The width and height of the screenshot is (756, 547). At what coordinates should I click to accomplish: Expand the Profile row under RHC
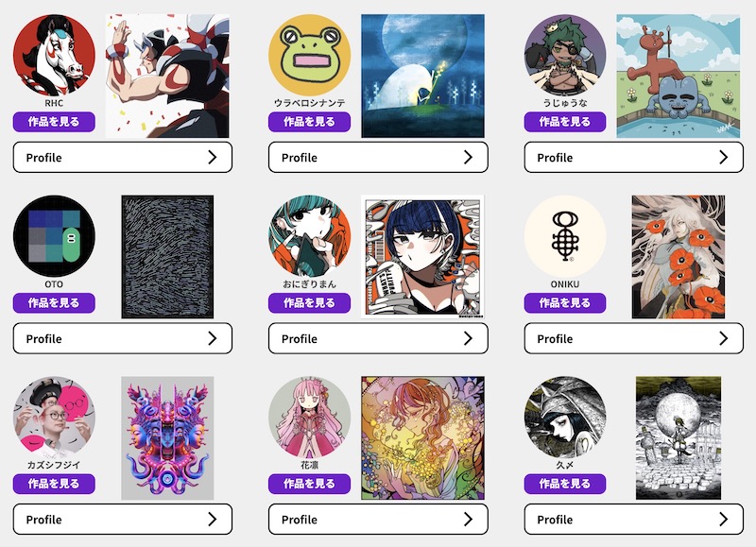tap(123, 157)
